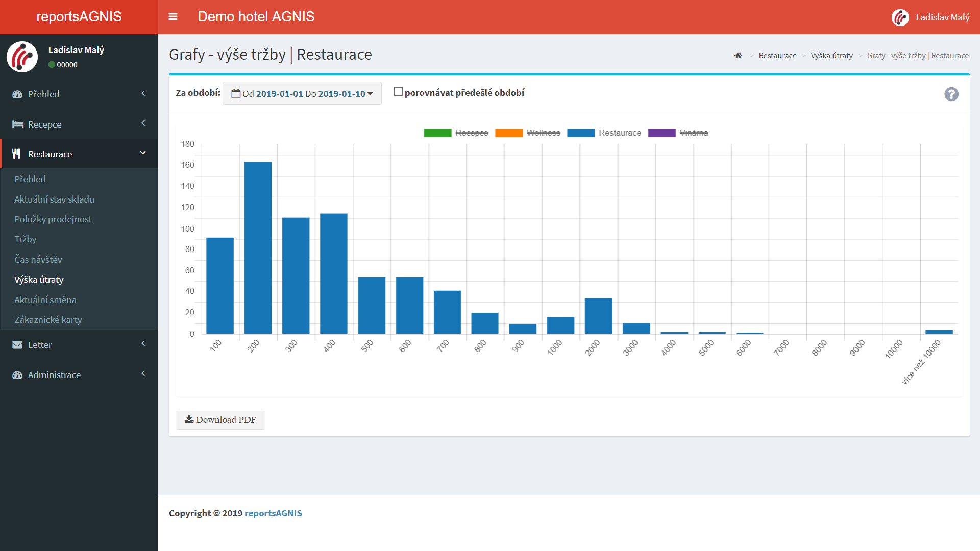Click the Download PDF button
The width and height of the screenshot is (980, 551).
tap(220, 420)
